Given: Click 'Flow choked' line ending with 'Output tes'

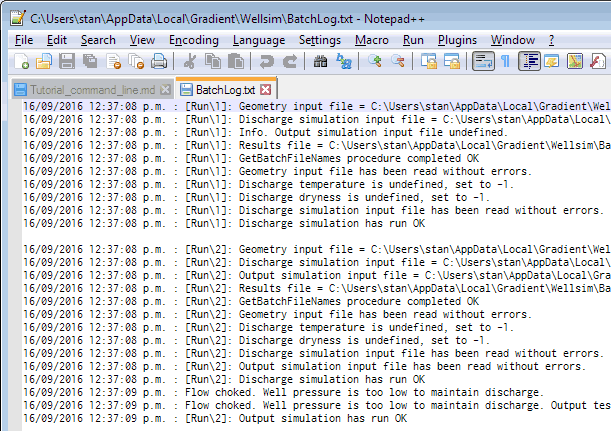Looking at the screenshot, I should click(x=316, y=406).
